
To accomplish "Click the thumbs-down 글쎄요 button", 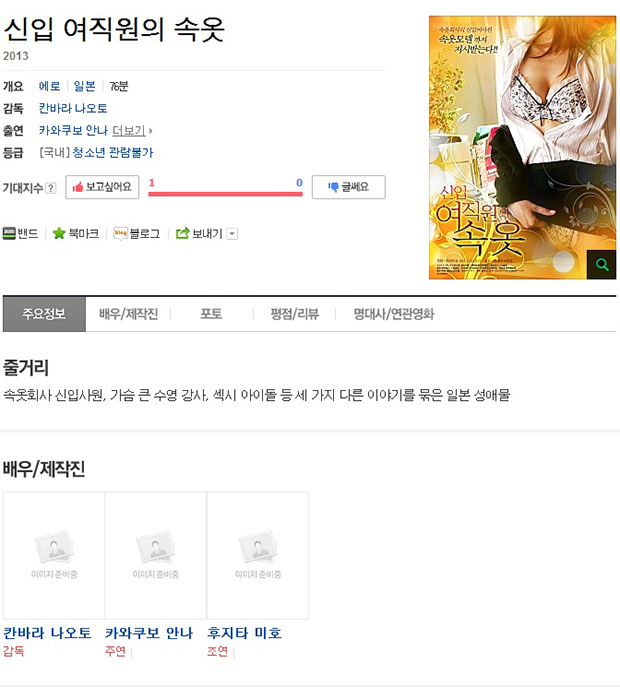I will tap(349, 187).
